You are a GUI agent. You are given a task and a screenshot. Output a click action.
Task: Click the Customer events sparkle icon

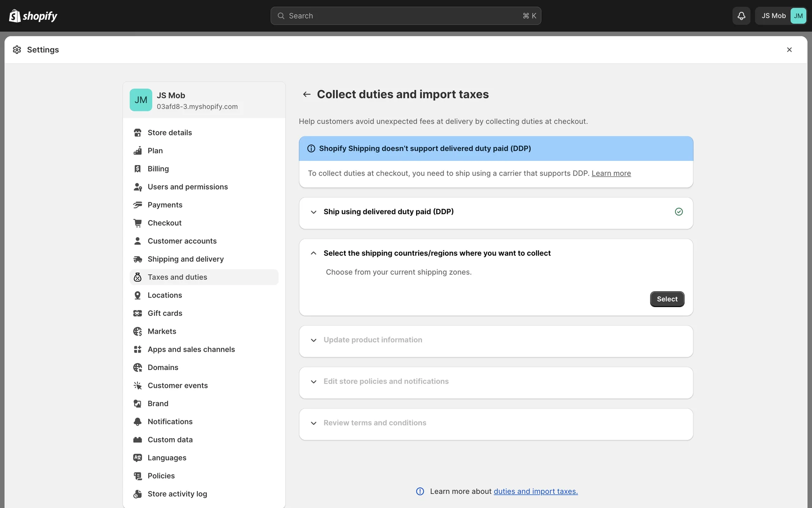coord(137,386)
